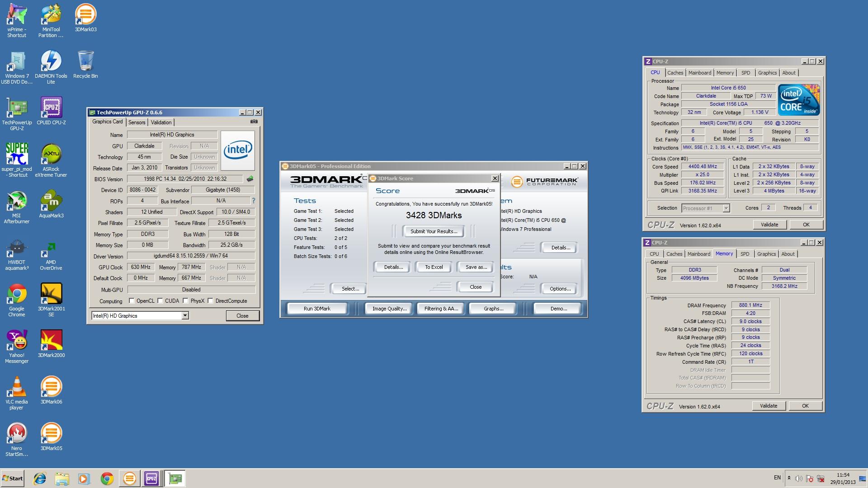Switch to Sensors tab in GPU-Z
The width and height of the screenshot is (868, 488).
(137, 122)
